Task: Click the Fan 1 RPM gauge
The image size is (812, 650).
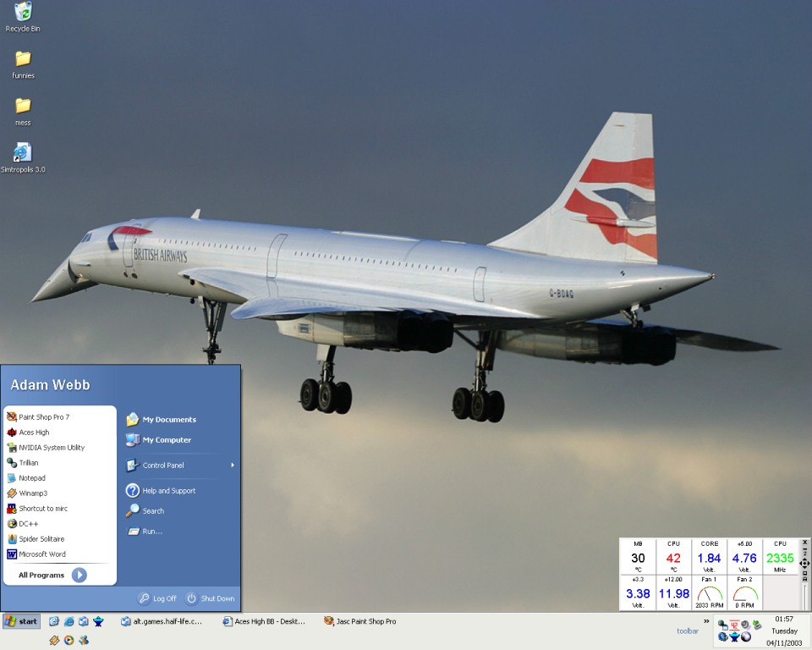Action: tap(709, 592)
